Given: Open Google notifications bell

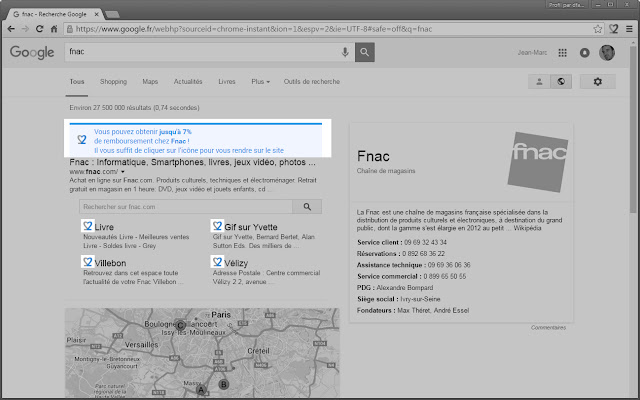Looking at the screenshot, I should 584,53.
